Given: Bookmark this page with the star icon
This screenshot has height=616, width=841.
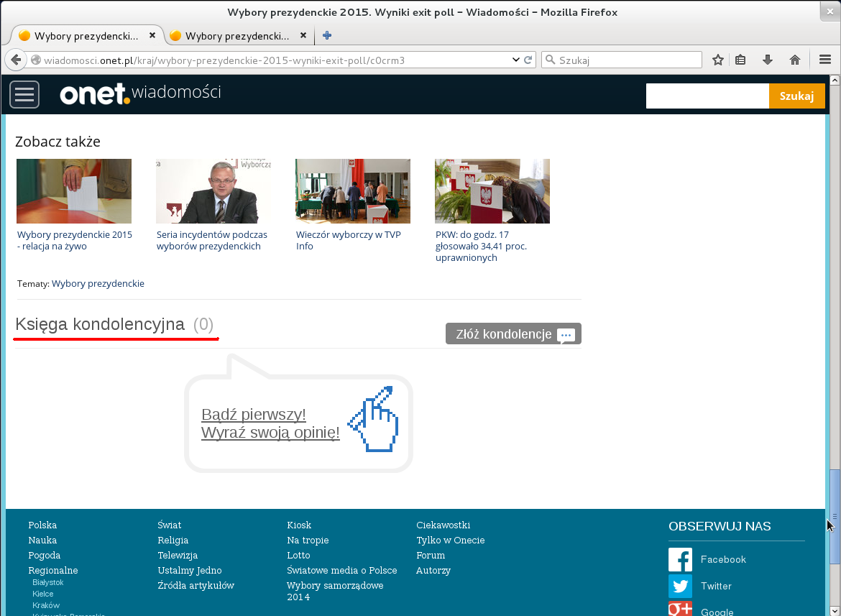Looking at the screenshot, I should 717,60.
